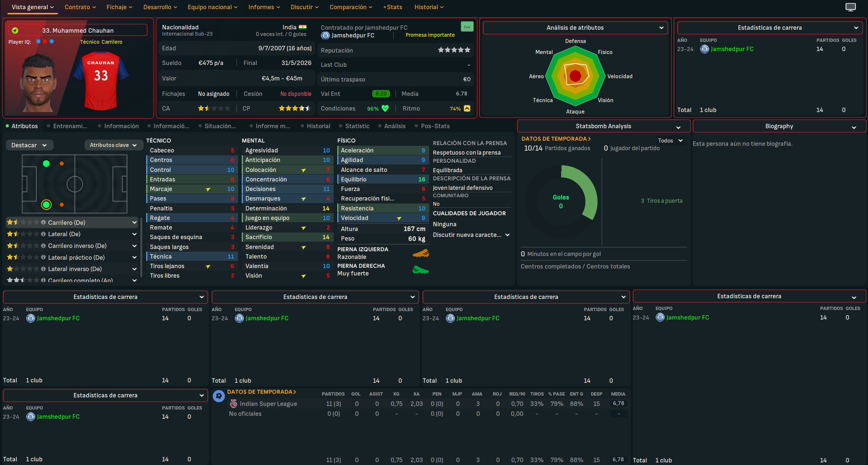868x465 pixels.
Task: Click the red number 33 shirt image
Action: [x=101, y=81]
